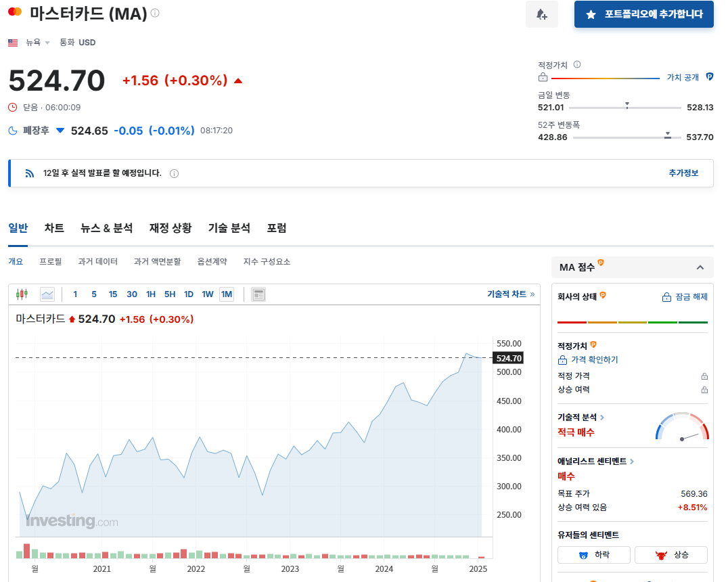Open the info icon in the earnings banner
This screenshot has width=728, height=582.
click(x=174, y=174)
